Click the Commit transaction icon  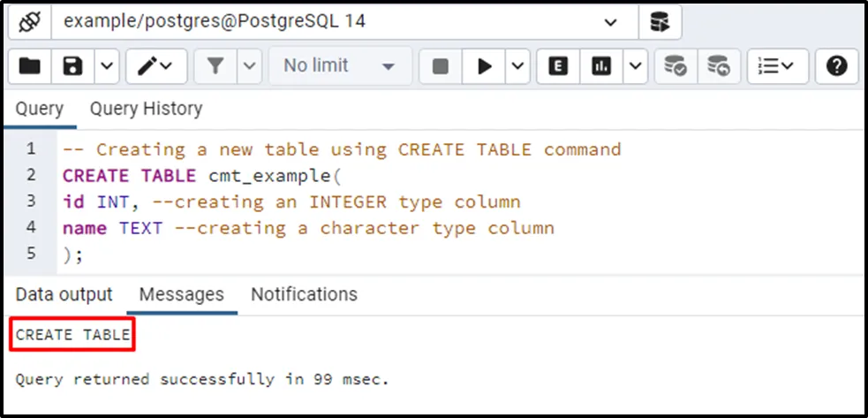(x=676, y=66)
